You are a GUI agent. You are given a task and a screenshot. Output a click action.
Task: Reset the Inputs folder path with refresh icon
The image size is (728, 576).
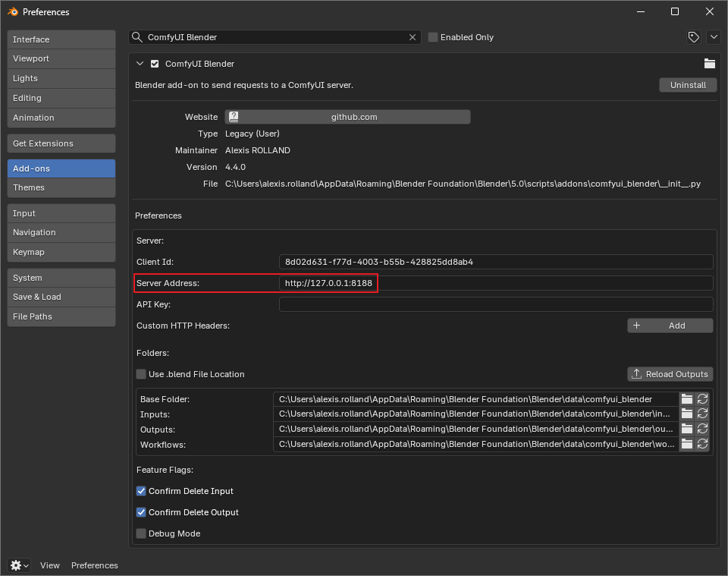[702, 414]
